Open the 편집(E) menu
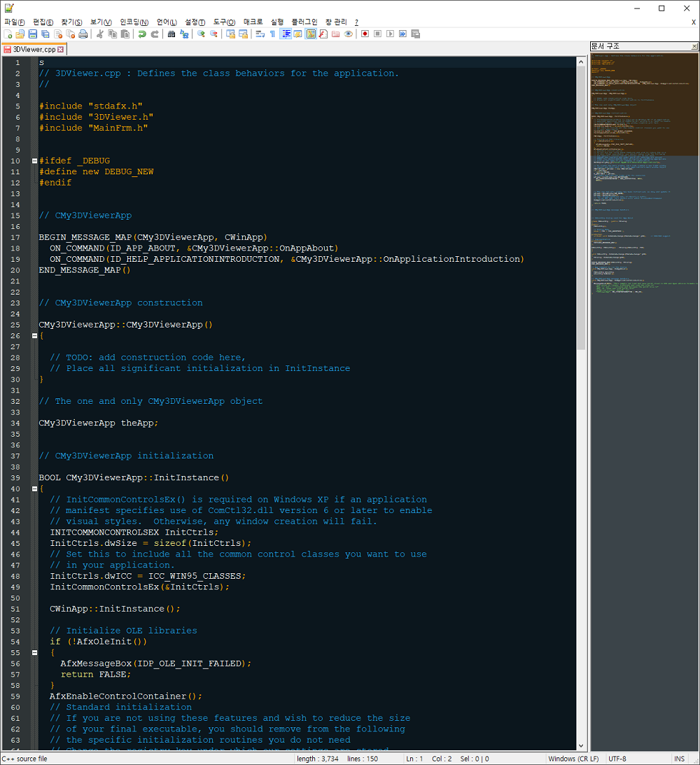The image size is (700, 765). 43,22
